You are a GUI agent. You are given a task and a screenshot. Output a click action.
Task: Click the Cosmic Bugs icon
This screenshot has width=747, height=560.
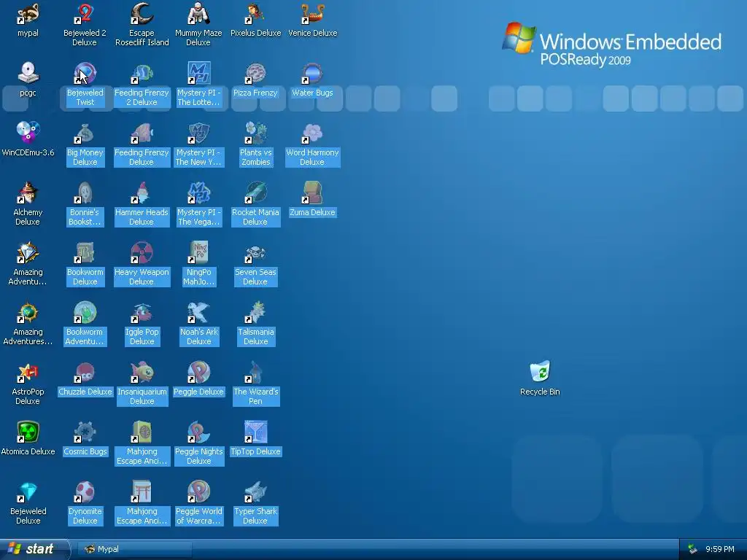tap(85, 432)
